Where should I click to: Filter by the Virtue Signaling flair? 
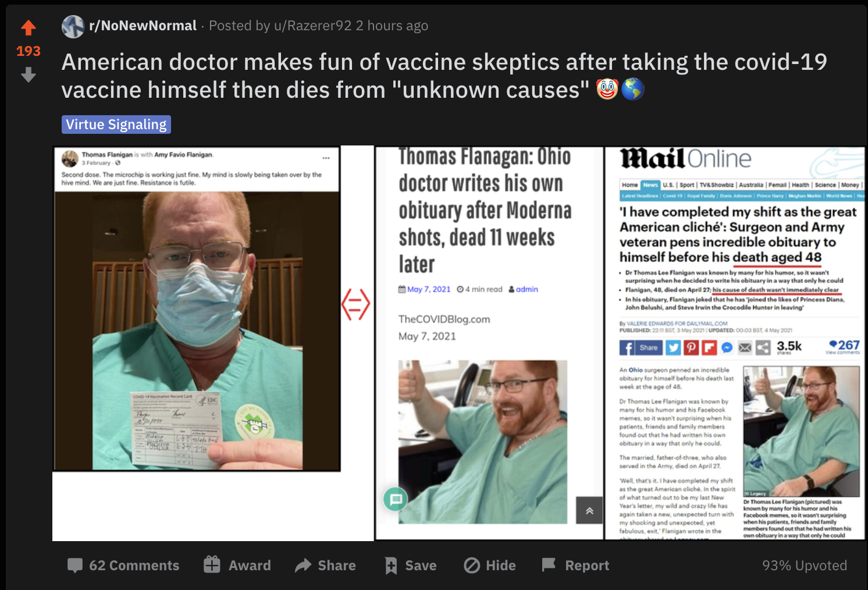[116, 125]
